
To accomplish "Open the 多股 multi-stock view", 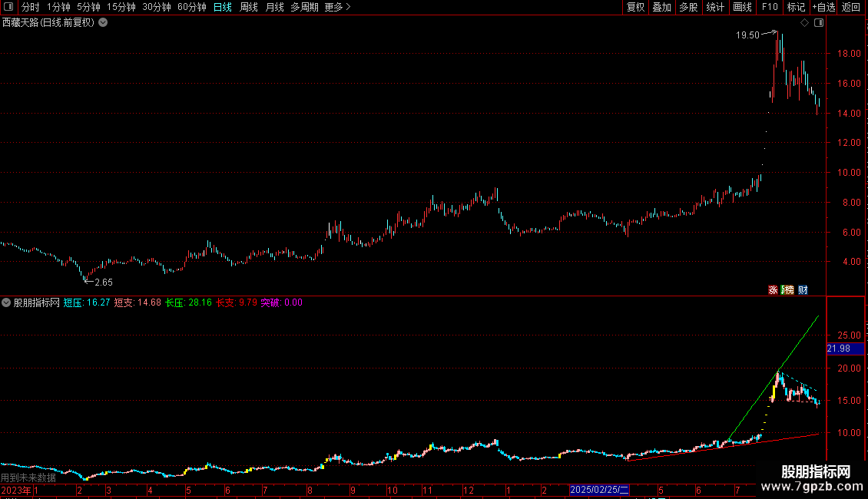I will click(x=688, y=7).
